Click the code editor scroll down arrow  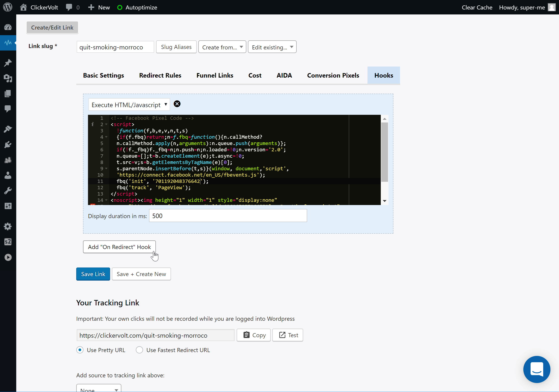[384, 201]
